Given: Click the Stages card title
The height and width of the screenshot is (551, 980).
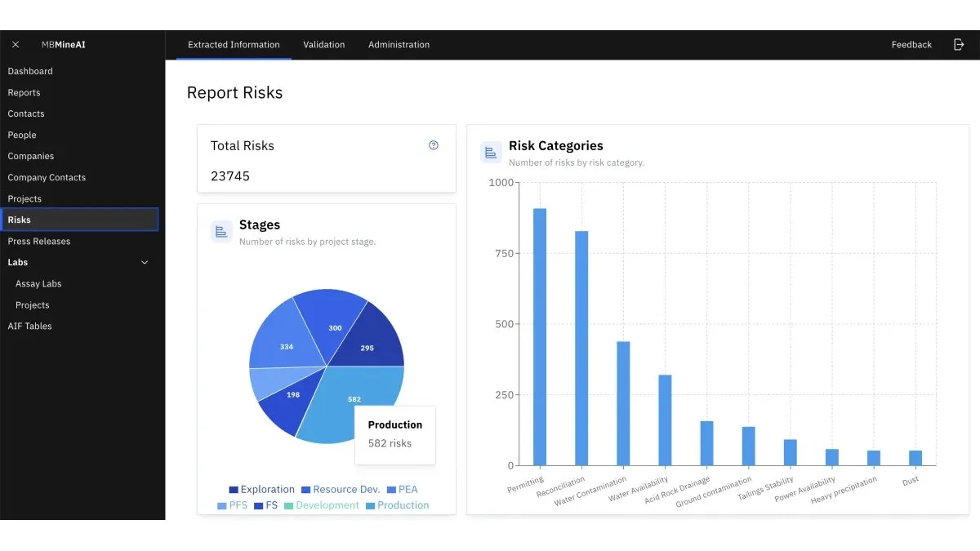Looking at the screenshot, I should [260, 225].
